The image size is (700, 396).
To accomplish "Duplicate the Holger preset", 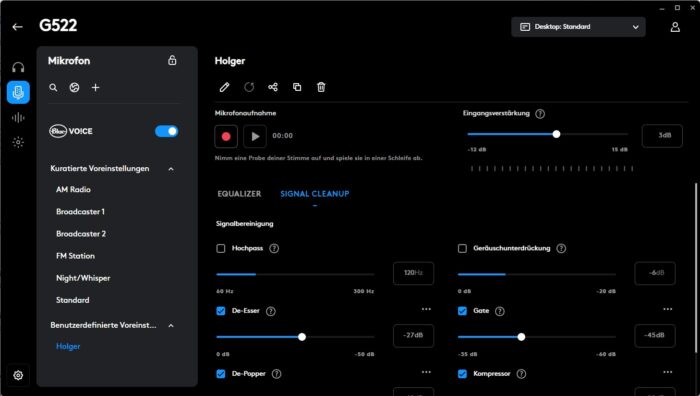I will 297,87.
